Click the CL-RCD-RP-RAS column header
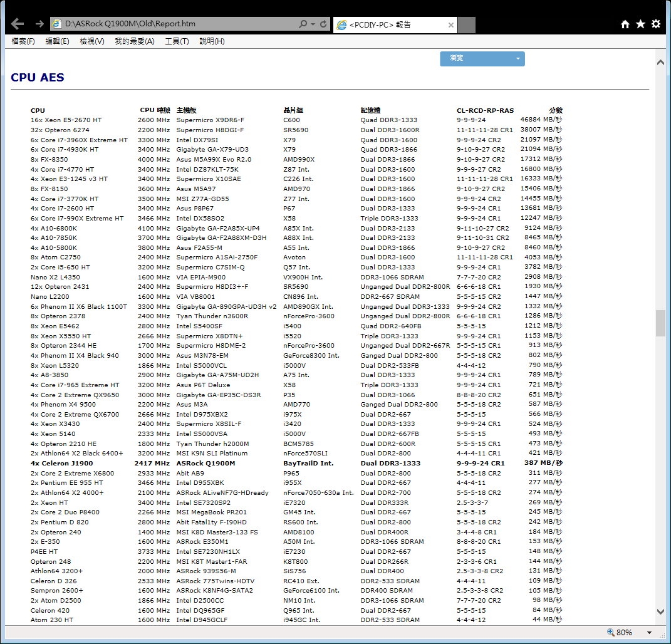The height and width of the screenshot is (644, 671). point(486,110)
